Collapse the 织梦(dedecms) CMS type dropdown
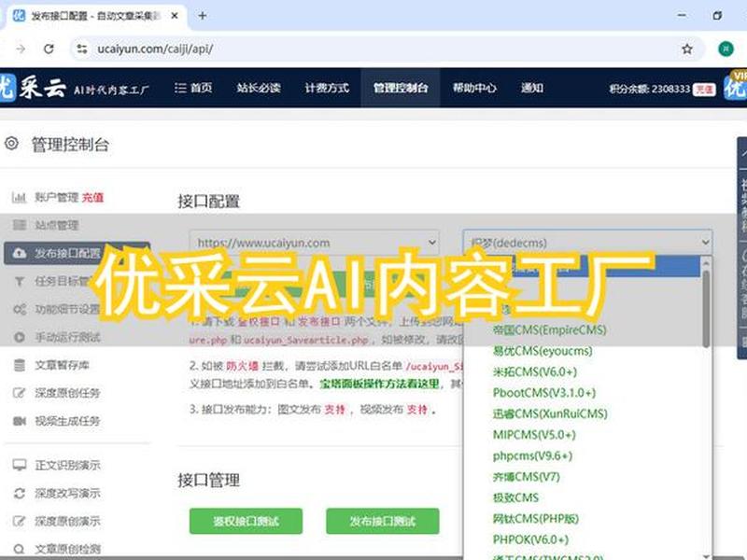 [x=587, y=243]
